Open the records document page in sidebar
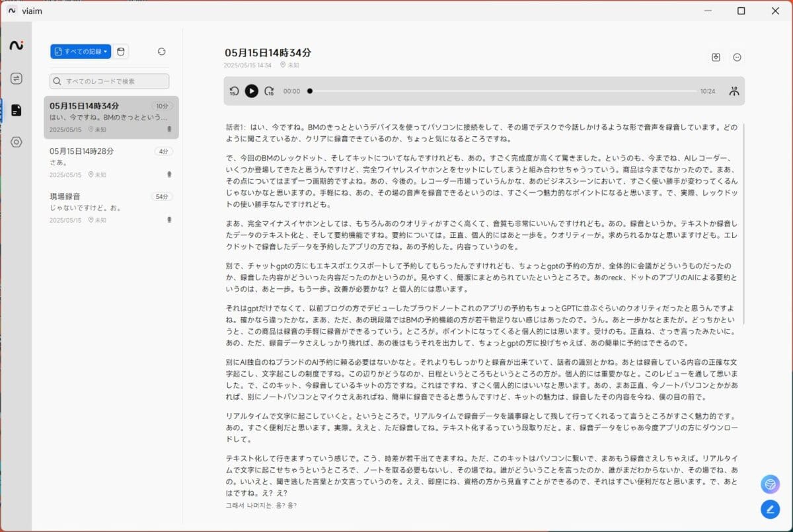The image size is (793, 532). (x=16, y=110)
